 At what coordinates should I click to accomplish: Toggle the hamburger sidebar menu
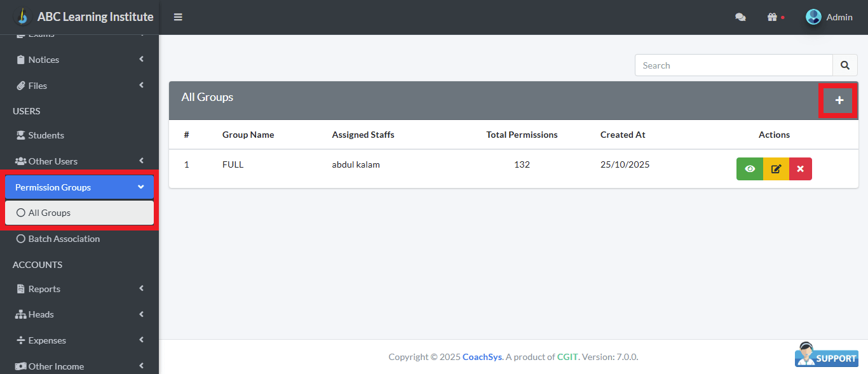click(178, 17)
